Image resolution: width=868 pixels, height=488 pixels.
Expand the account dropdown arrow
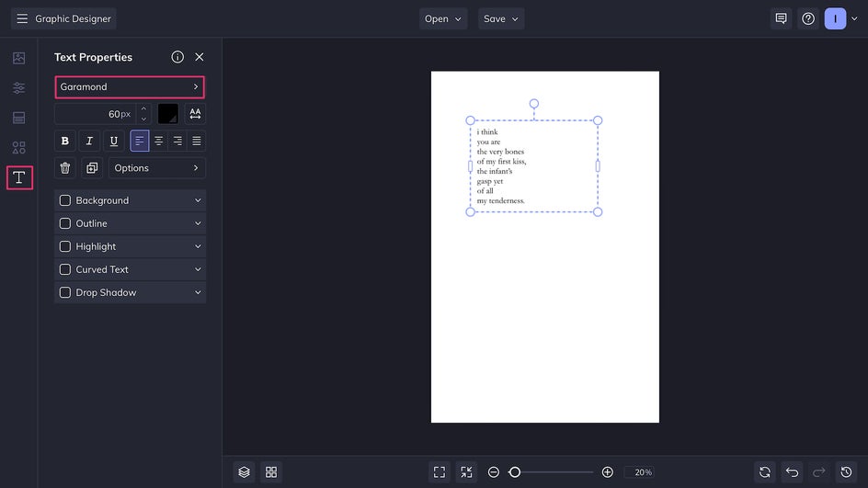tap(854, 18)
